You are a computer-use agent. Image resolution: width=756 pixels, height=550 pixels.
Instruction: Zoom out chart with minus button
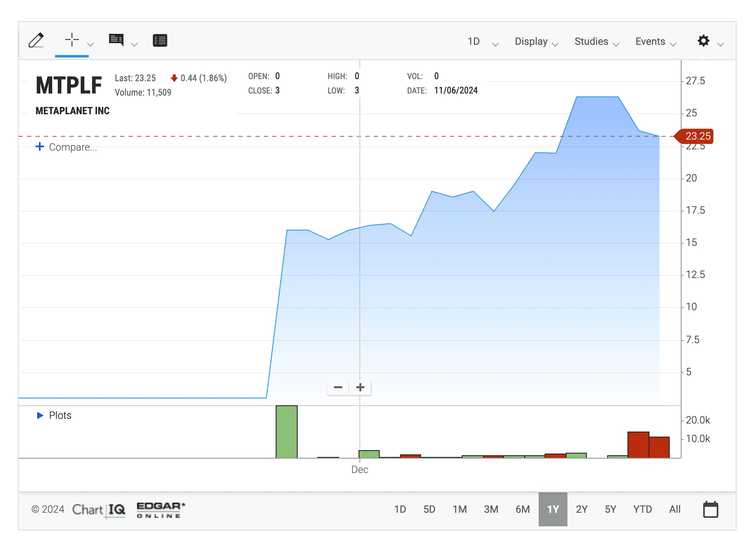338,387
